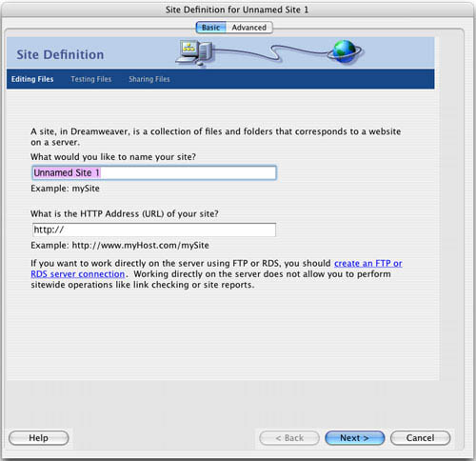Screen dimensions: 476x461
Task: Click the RDS server connection link text
Action: 78,273
